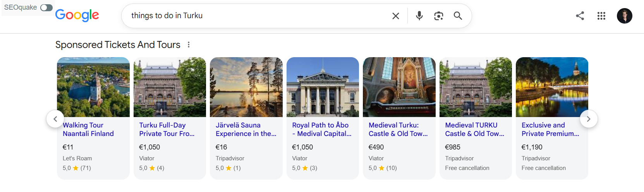This screenshot has height=192, width=644.
Task: Click the magnifying glass search button
Action: (x=458, y=16)
